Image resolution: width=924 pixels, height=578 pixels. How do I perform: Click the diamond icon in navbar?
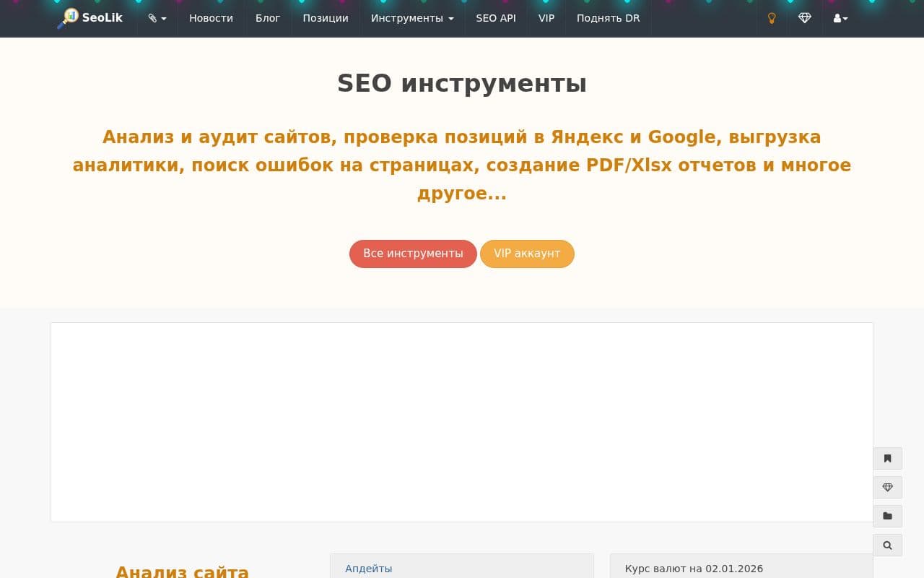pyautogui.click(x=805, y=18)
